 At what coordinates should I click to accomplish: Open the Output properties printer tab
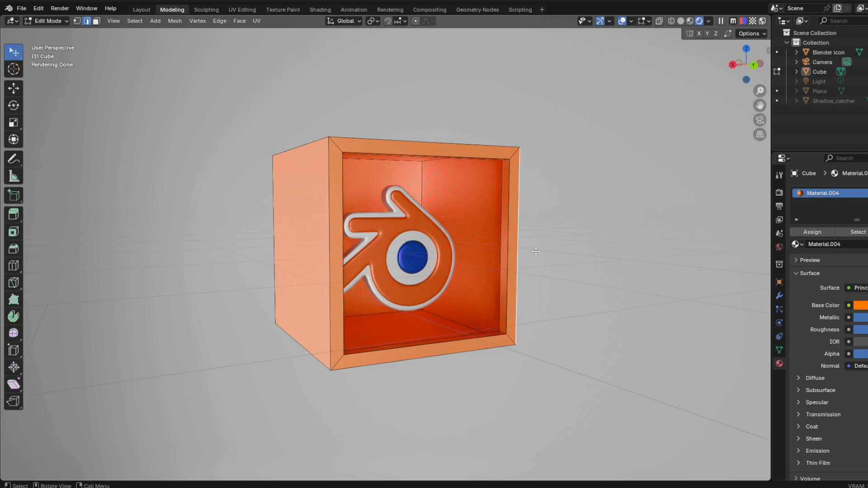pyautogui.click(x=779, y=206)
